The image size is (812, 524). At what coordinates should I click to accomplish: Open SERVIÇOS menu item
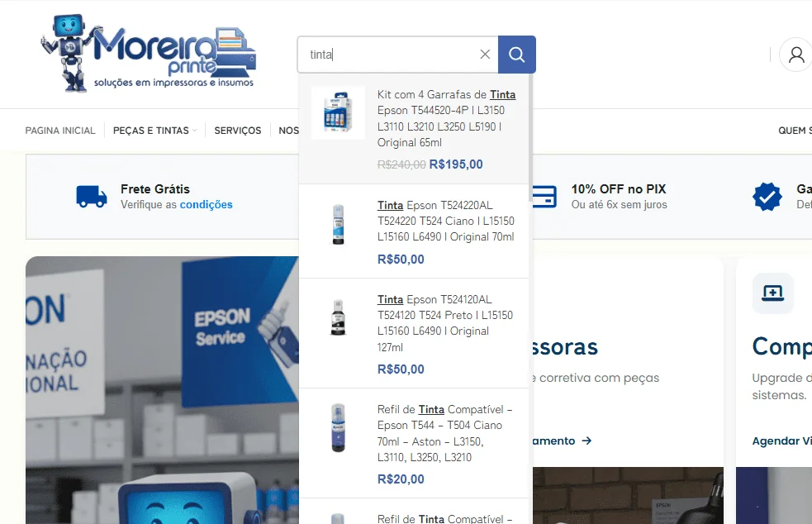tap(238, 131)
